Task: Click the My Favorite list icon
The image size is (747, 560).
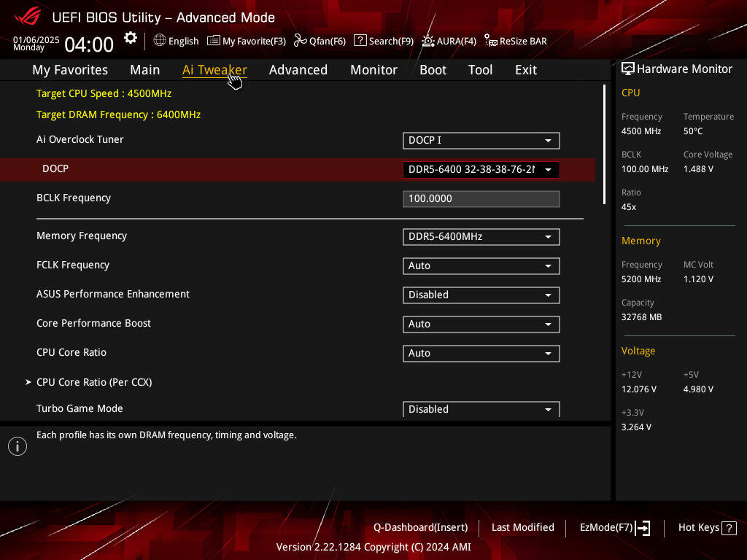Action: click(x=214, y=41)
